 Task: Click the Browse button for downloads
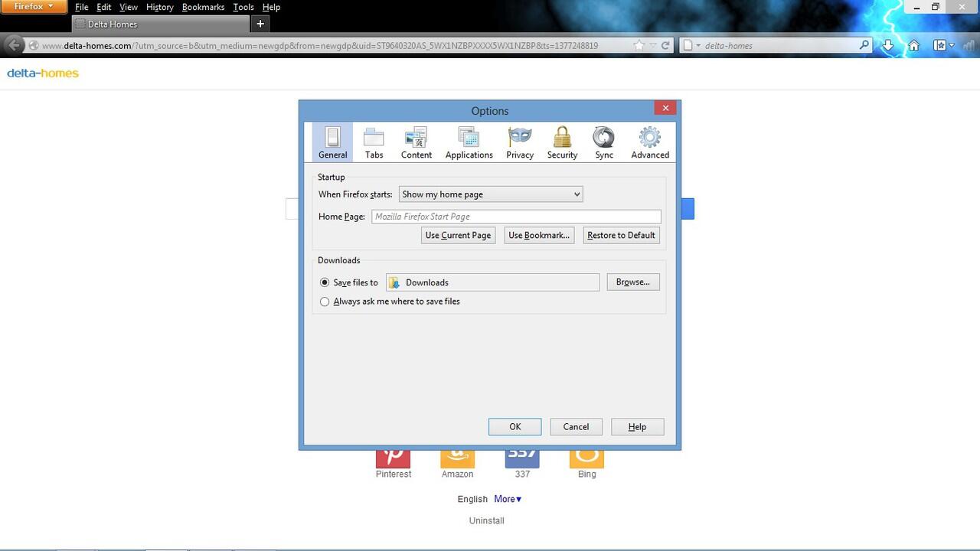tap(633, 282)
